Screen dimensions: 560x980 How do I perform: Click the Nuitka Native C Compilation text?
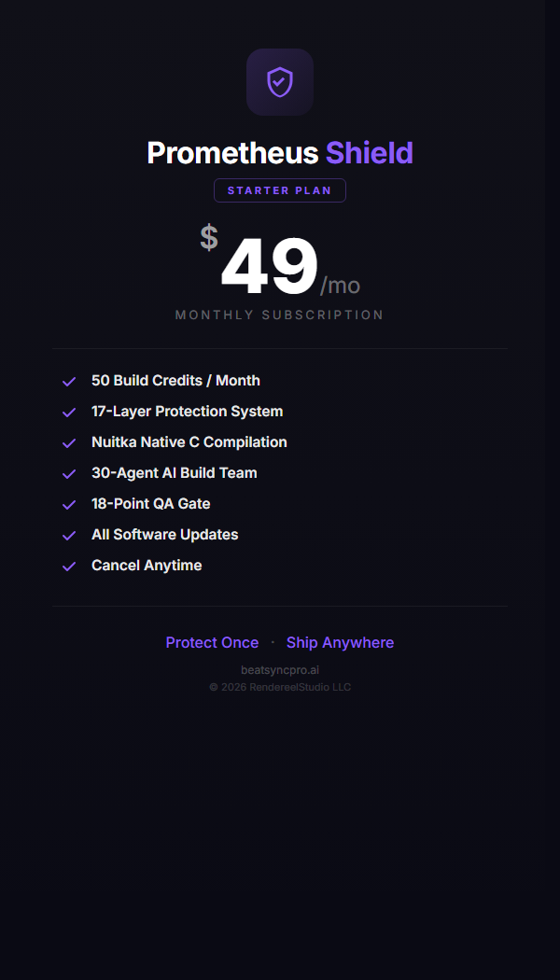189,442
